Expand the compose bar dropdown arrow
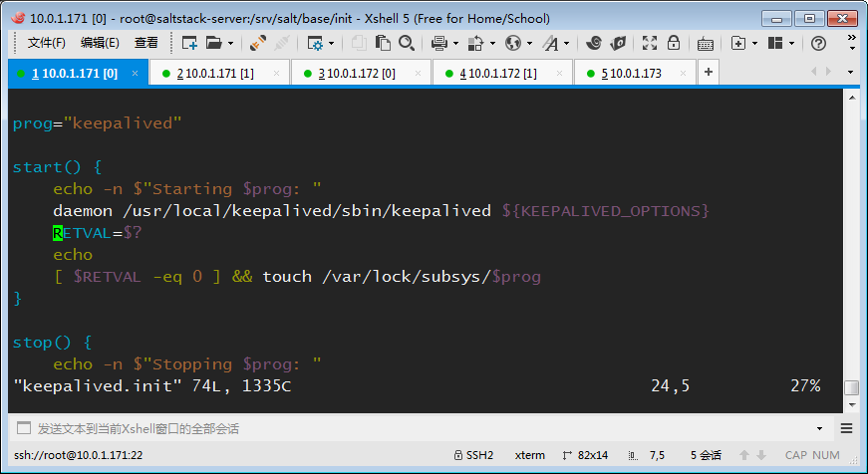The width and height of the screenshot is (868, 474). click(819, 428)
